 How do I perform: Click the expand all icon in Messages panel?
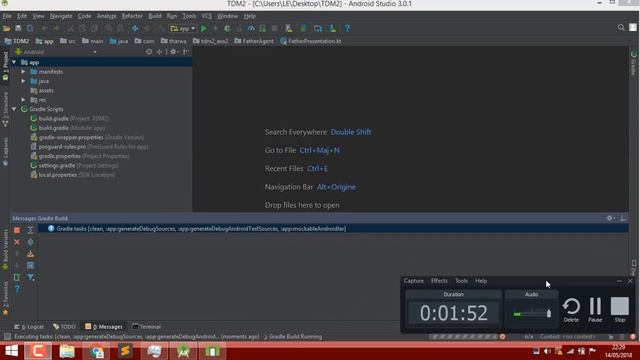pyautogui.click(x=31, y=230)
